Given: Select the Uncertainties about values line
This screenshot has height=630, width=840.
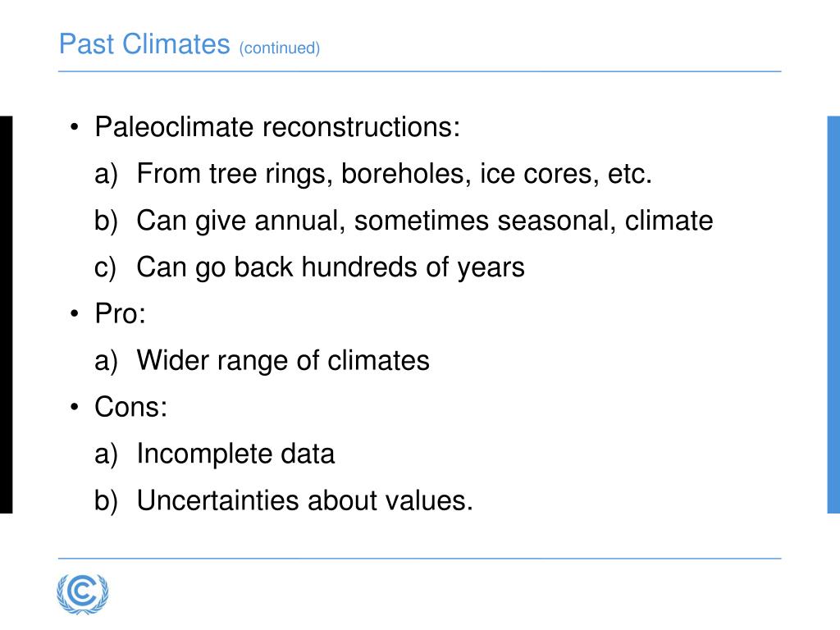Looking at the screenshot, I should click(304, 501).
